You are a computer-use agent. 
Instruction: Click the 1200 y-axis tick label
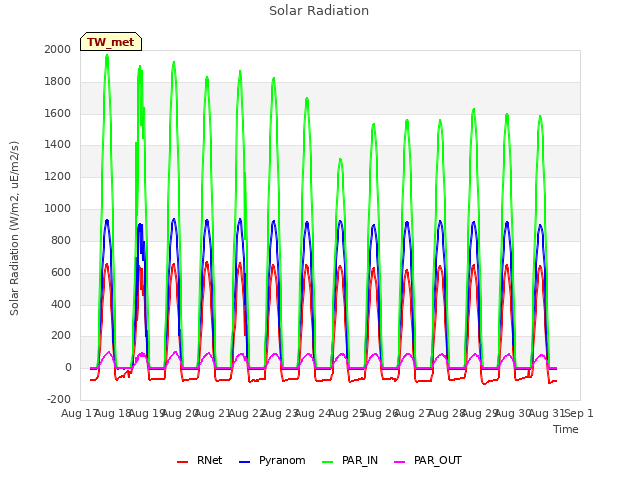[x=58, y=176]
